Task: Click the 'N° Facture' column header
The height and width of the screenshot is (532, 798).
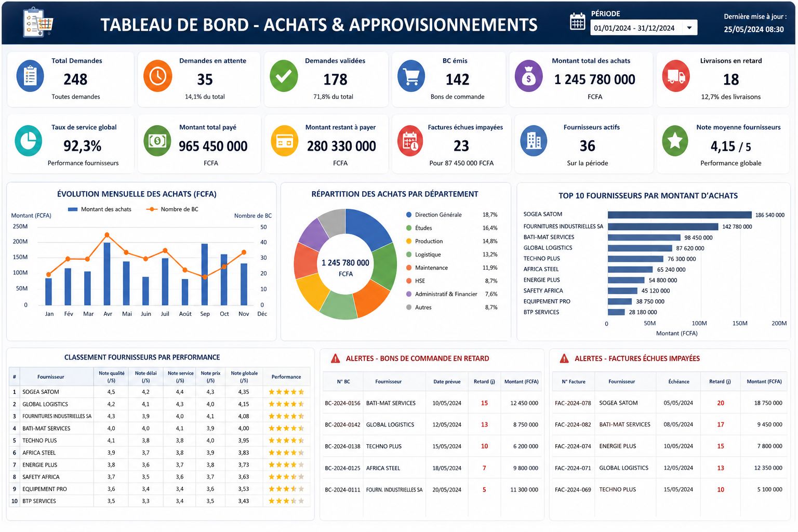Action: pos(574,381)
